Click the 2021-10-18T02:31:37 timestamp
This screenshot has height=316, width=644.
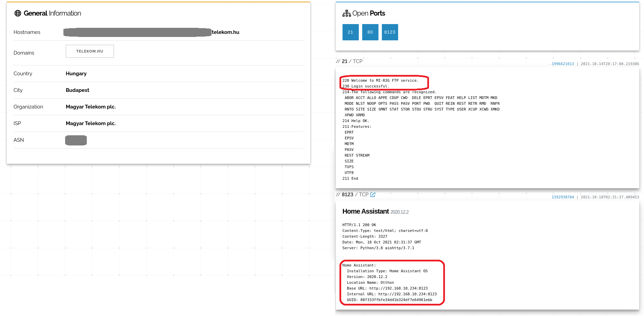point(610,197)
